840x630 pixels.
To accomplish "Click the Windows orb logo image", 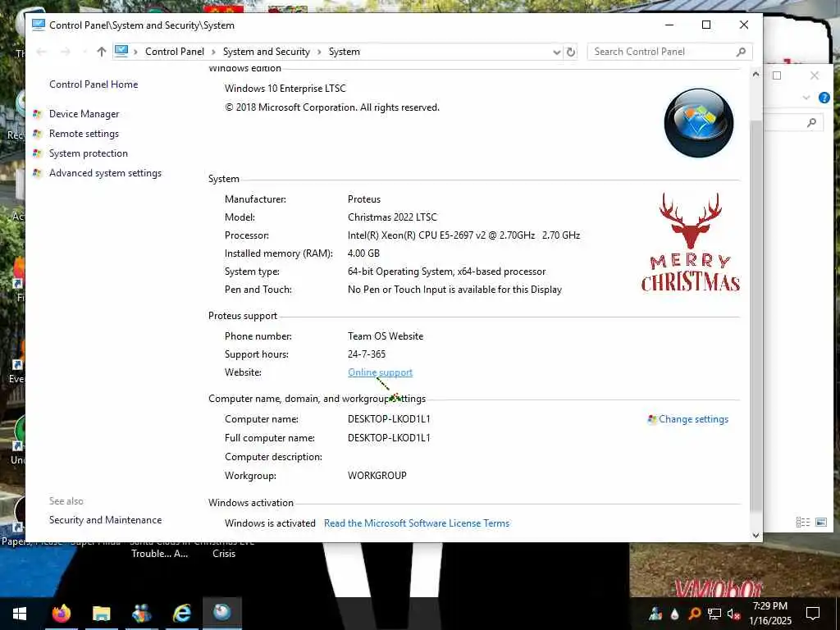I will (x=699, y=123).
